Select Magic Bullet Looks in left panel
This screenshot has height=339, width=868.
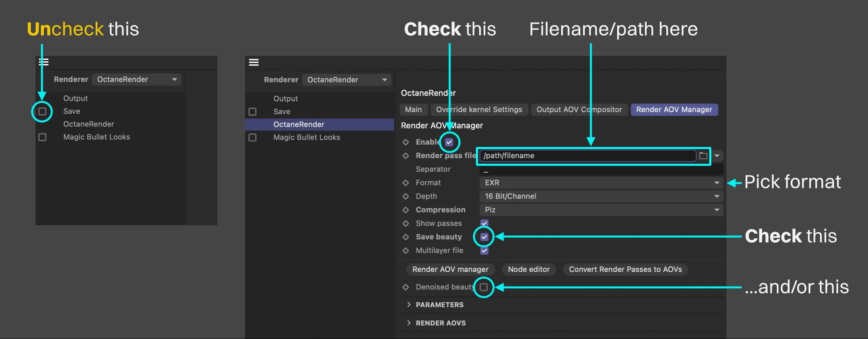pyautogui.click(x=96, y=137)
